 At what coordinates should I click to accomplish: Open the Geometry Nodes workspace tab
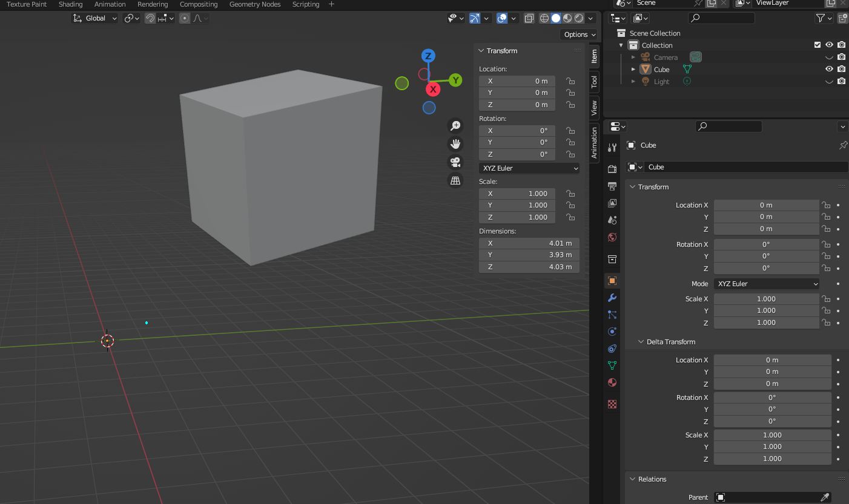(255, 4)
